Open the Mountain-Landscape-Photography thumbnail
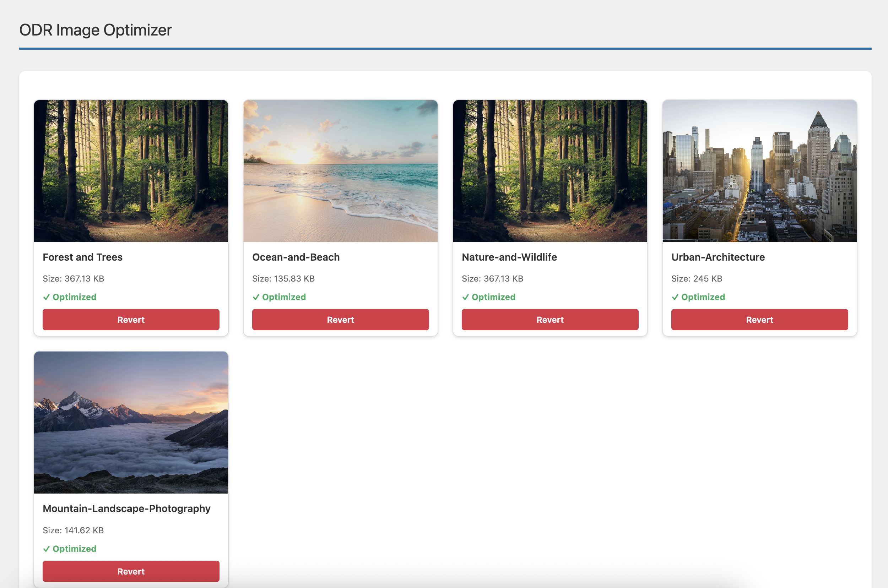 click(131, 422)
